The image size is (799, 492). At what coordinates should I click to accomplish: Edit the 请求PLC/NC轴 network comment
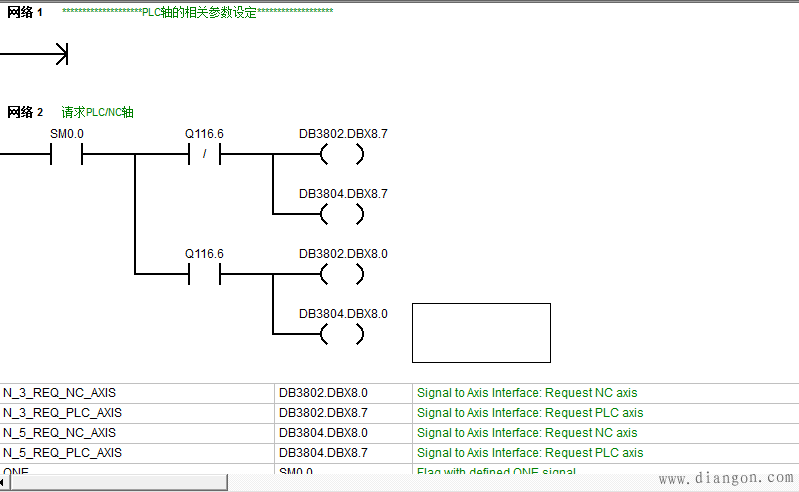tap(97, 112)
